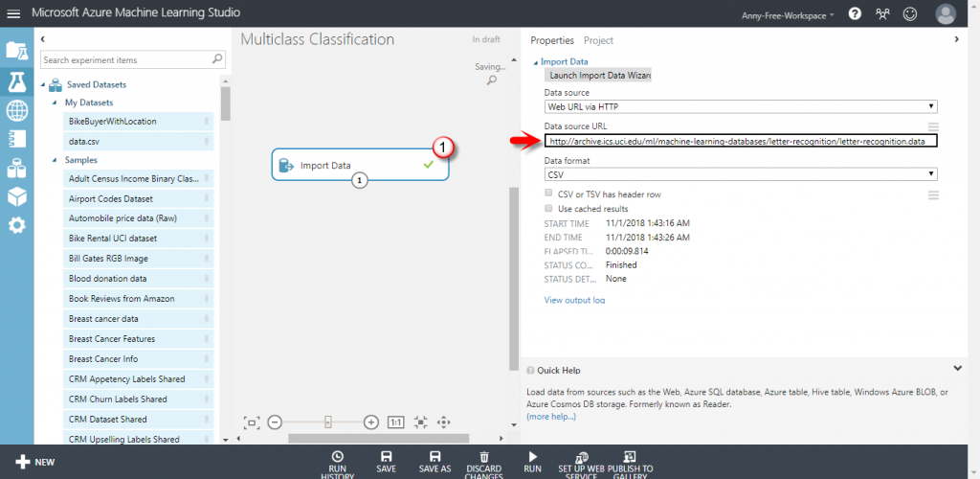Select Bike Rental UCI dataset
This screenshot has height=479, width=980.
[138, 239]
